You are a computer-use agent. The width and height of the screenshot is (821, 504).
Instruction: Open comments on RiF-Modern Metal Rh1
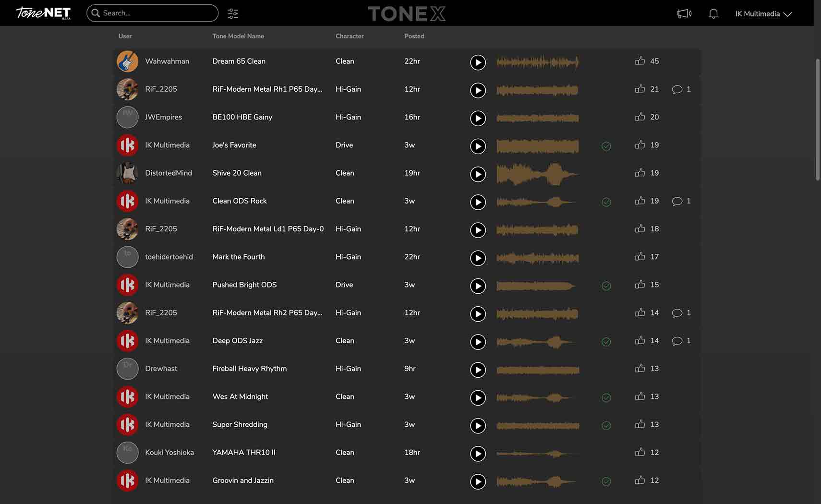pyautogui.click(x=677, y=89)
